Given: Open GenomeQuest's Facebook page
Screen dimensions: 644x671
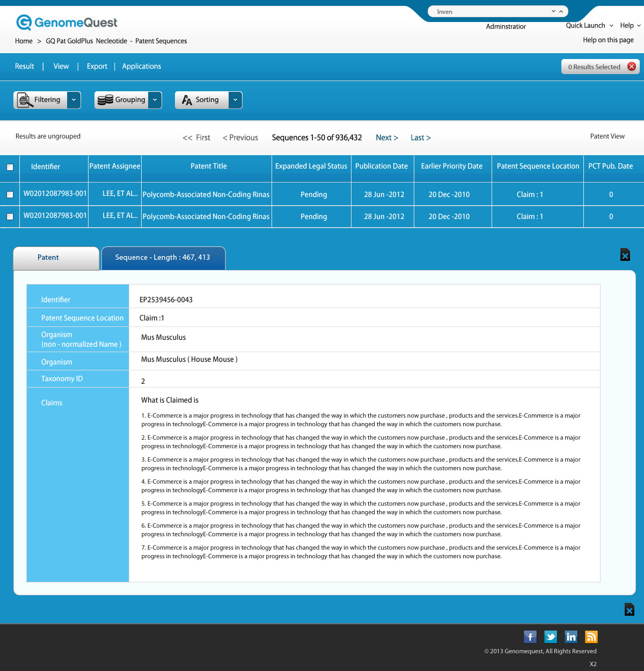Looking at the screenshot, I should point(530,637).
